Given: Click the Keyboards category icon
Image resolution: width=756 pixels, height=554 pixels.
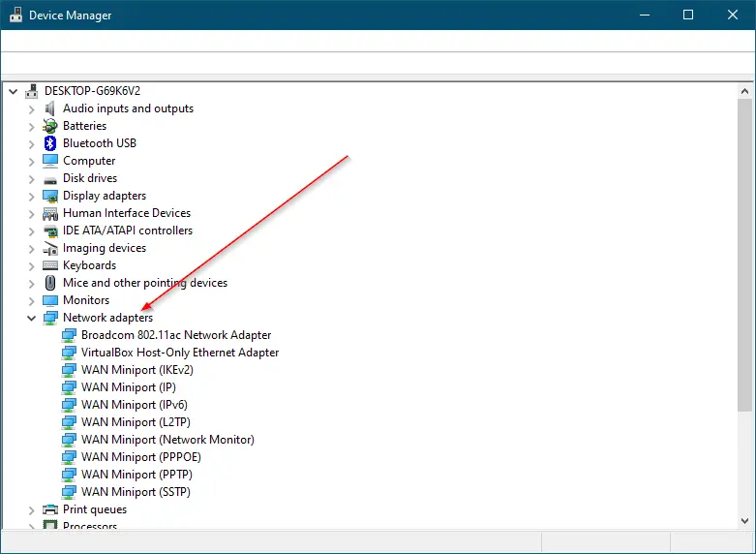Looking at the screenshot, I should pos(50,265).
